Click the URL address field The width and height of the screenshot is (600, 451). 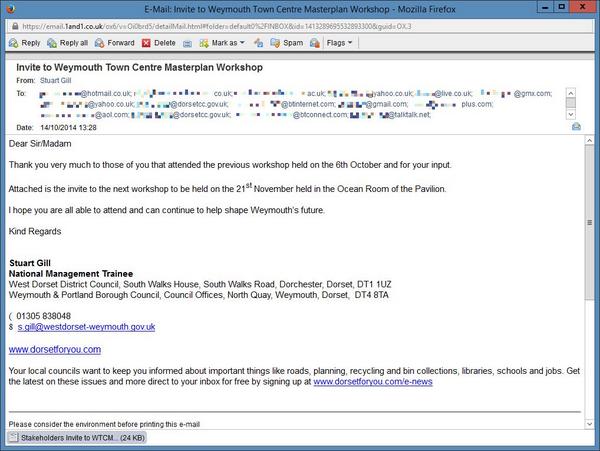[x=298, y=26]
